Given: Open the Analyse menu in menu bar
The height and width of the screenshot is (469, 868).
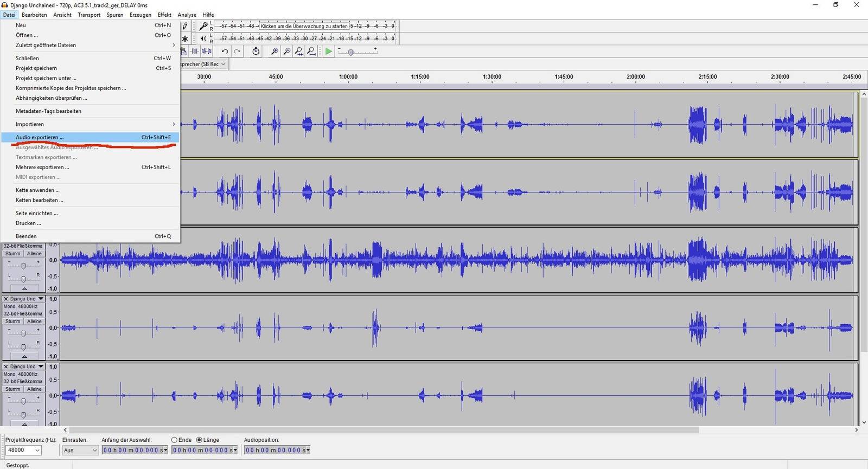Looking at the screenshot, I should coord(187,15).
